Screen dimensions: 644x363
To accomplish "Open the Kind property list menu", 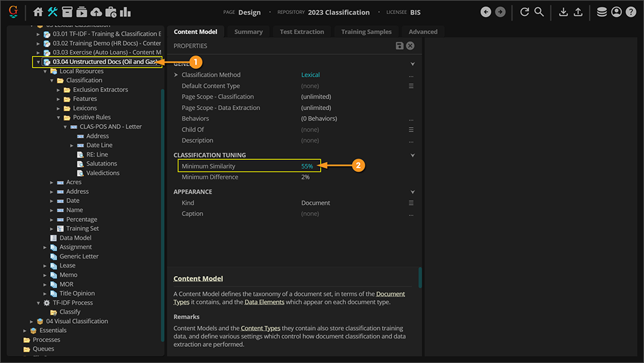I will coord(411,203).
